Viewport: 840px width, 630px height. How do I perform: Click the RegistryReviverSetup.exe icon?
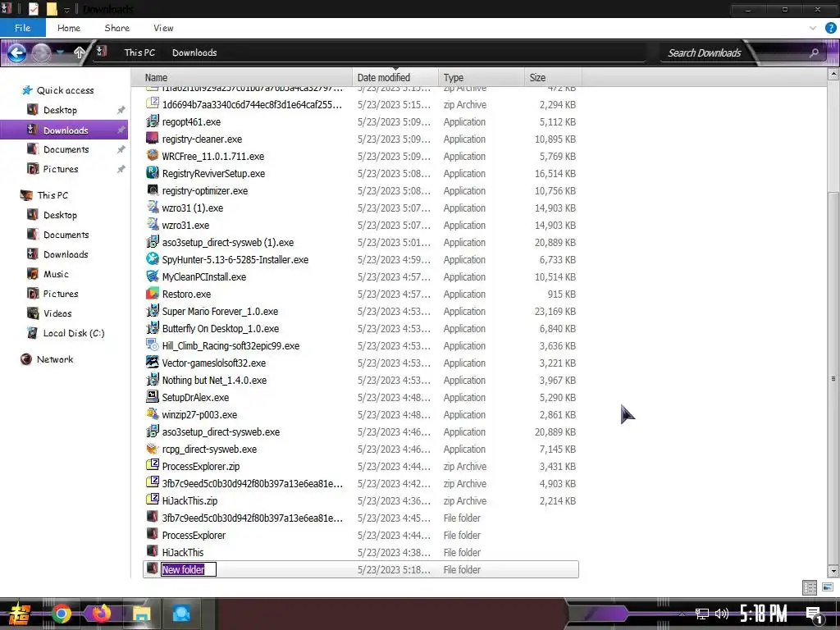pos(153,173)
